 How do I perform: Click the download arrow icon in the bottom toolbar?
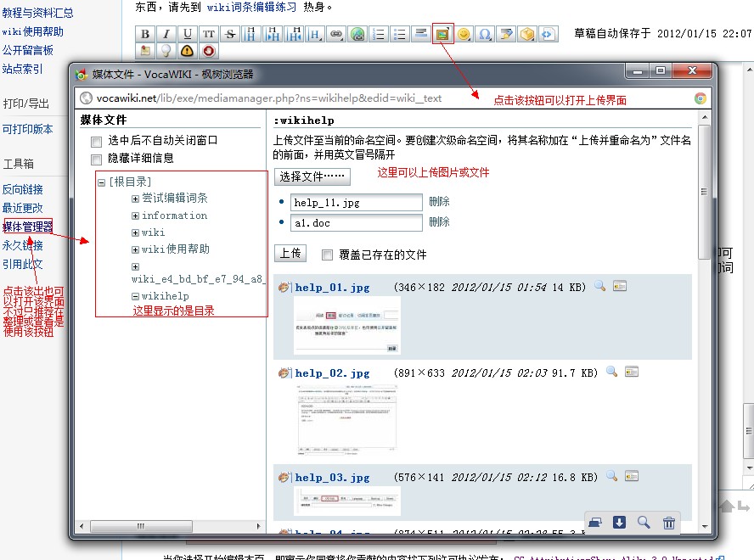pyautogui.click(x=619, y=523)
